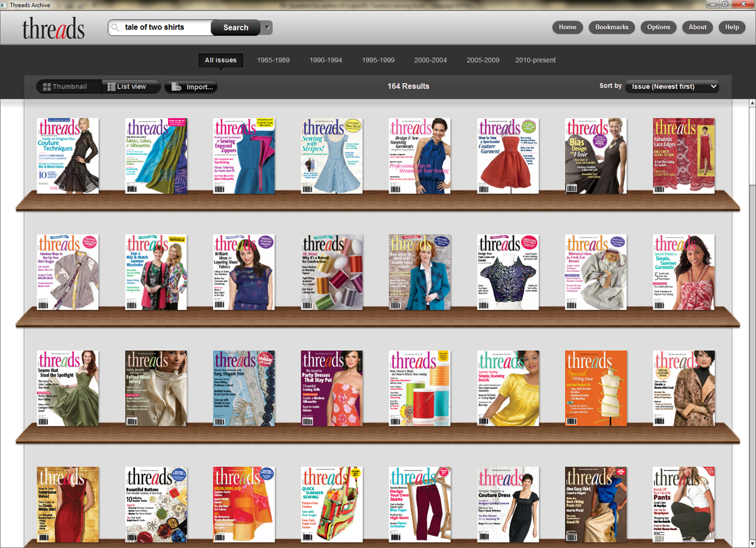Image resolution: width=756 pixels, height=548 pixels.
Task: Open the Simple, Stunning Details issue
Action: tap(508, 389)
